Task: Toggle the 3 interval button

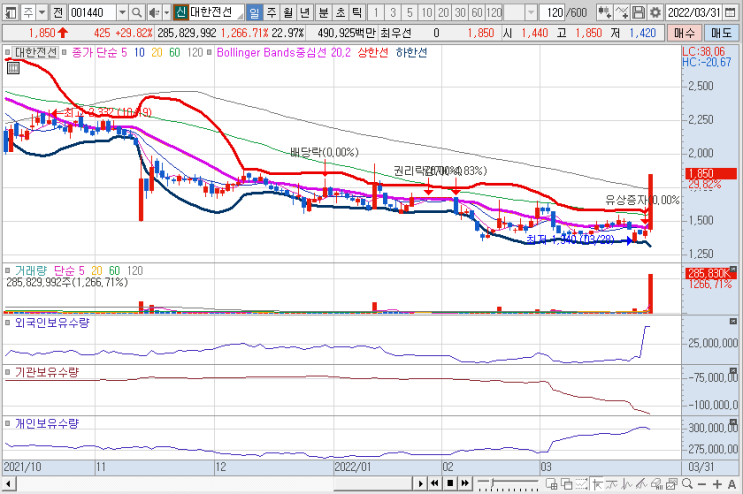Action: 393,12
